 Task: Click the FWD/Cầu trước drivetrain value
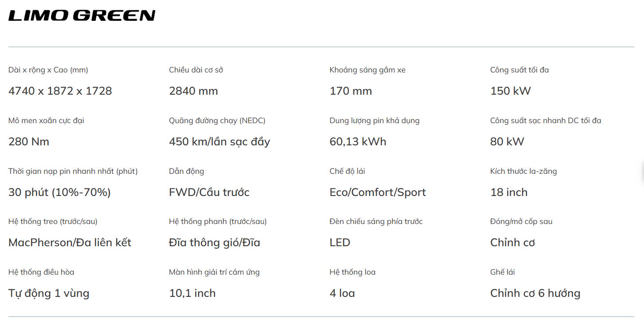[x=209, y=192]
